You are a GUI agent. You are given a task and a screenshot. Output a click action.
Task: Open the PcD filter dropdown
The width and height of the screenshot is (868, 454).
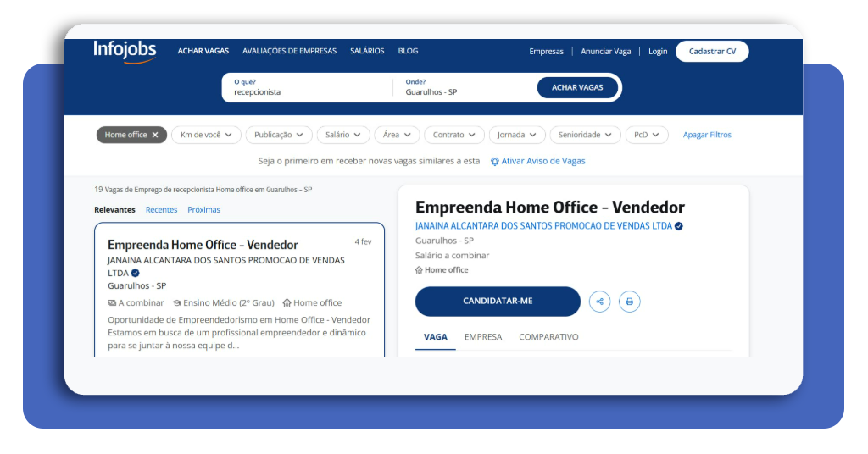coord(647,135)
